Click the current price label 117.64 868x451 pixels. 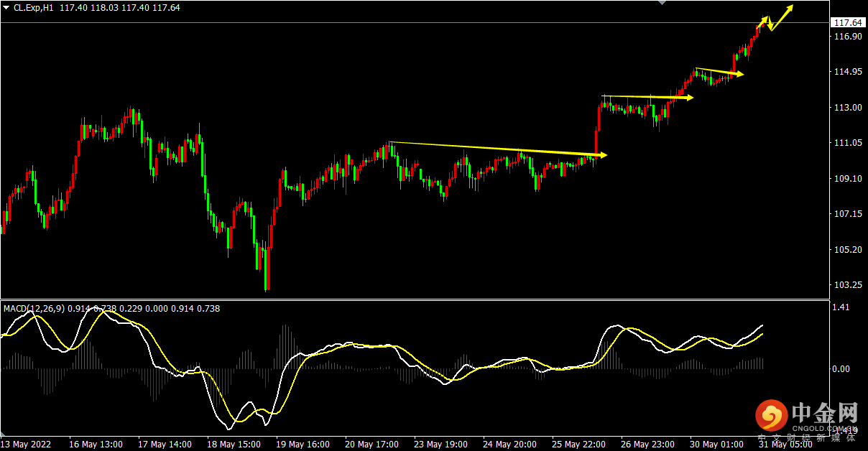tap(847, 23)
